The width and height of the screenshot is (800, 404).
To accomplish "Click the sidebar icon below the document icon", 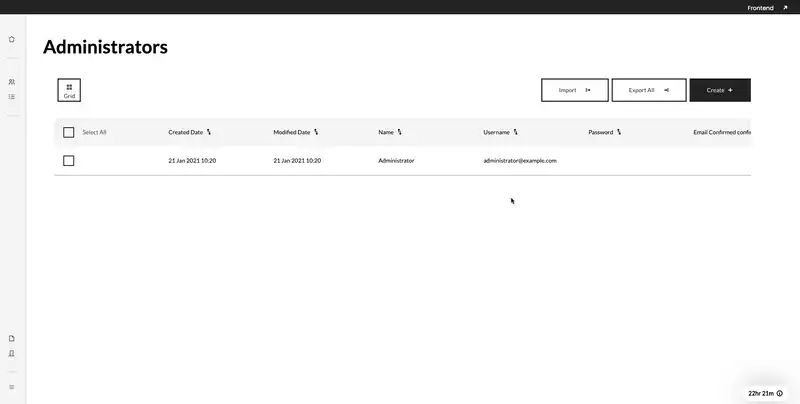I will point(12,353).
